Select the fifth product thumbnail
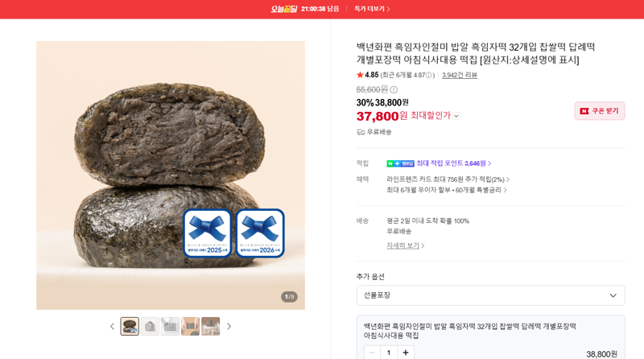Viewport: 644px width, 359px height. (x=211, y=327)
